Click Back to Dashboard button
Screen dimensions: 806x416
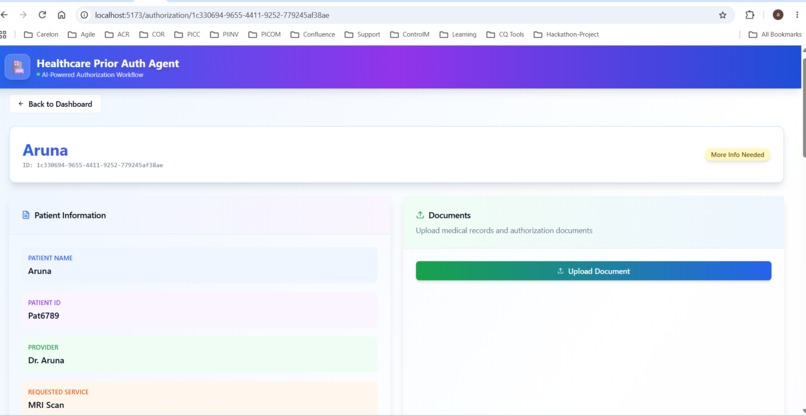tap(55, 104)
